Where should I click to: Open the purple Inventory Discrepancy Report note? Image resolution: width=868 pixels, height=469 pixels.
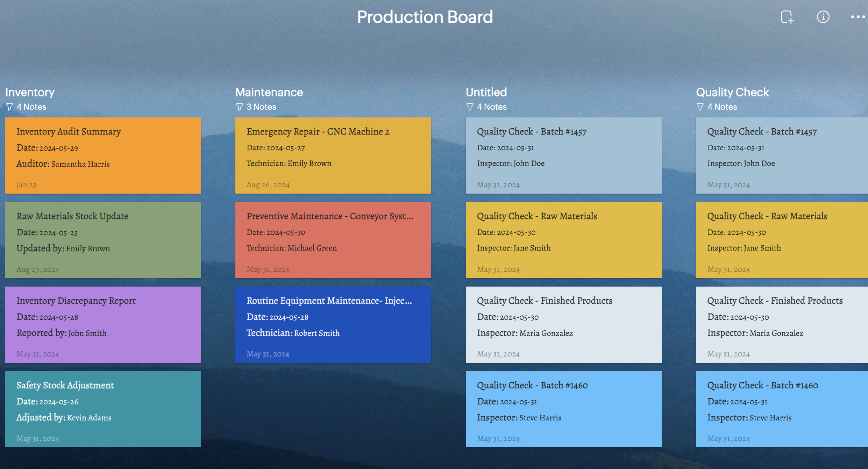[103, 325]
